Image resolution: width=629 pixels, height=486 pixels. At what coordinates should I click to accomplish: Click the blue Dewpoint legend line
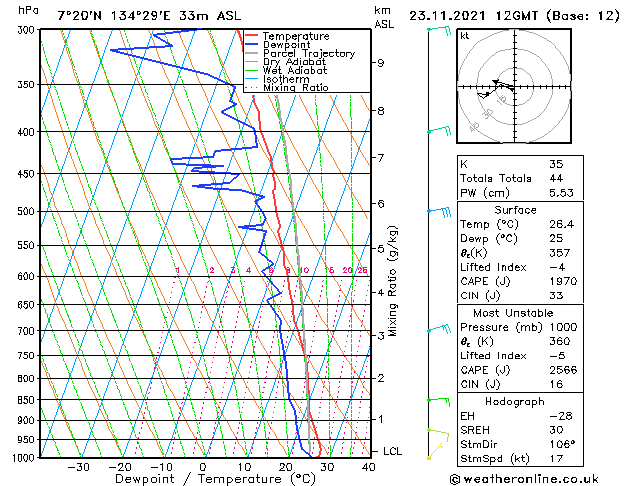tap(251, 44)
